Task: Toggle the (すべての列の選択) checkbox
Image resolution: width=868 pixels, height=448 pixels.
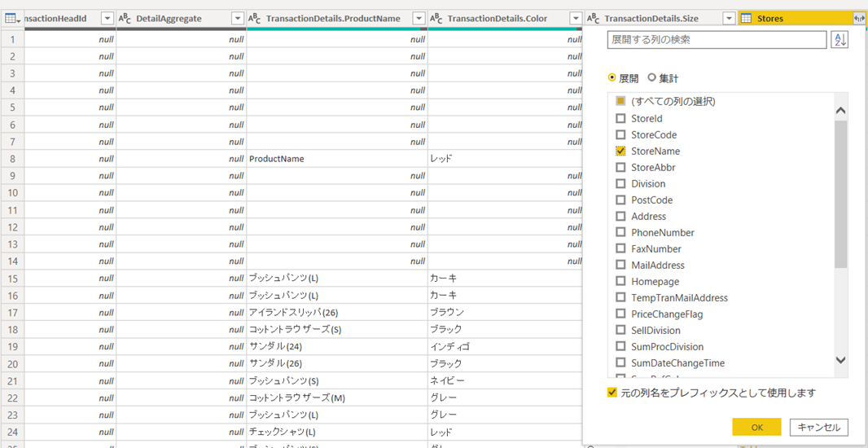Action: pos(620,102)
